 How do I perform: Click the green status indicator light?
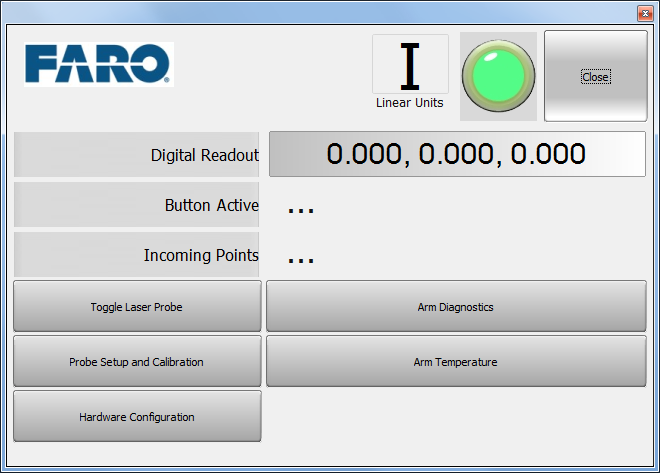[498, 76]
